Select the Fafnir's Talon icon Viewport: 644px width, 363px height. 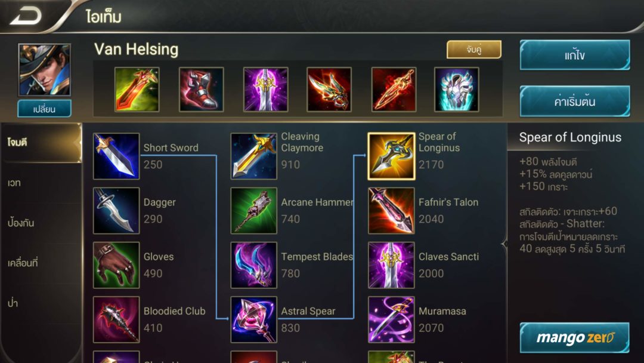[391, 211]
